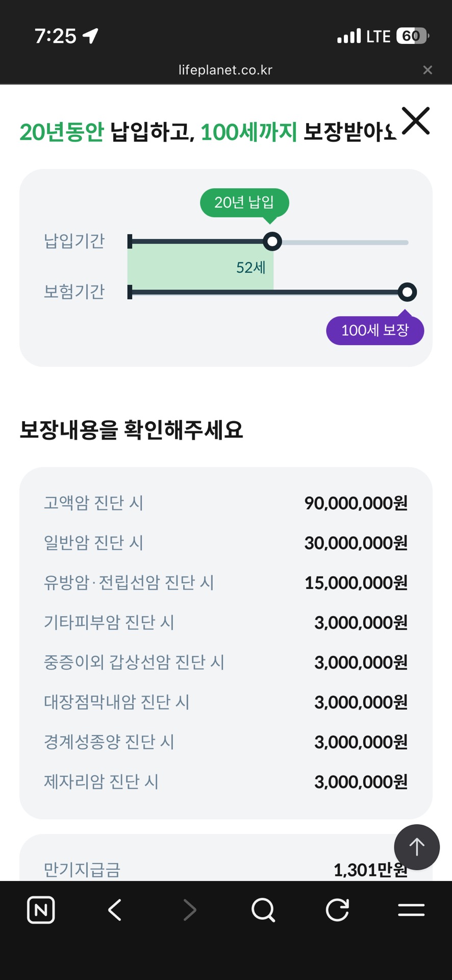Dismiss the browser bar small X
The width and height of the screenshot is (452, 980).
coord(428,70)
